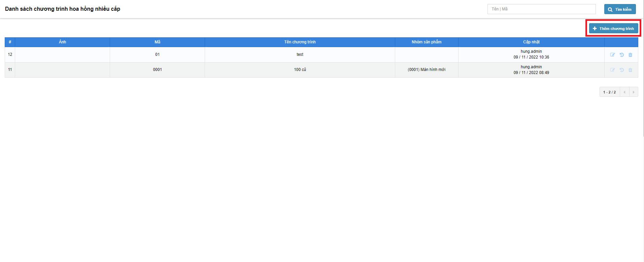This screenshot has width=644, height=262.
Task: Go to previous page arrow in pagination
Action: coord(624,92)
